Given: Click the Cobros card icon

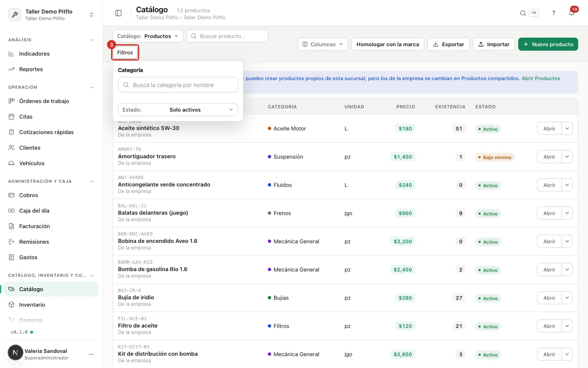Looking at the screenshot, I should [x=11, y=195].
